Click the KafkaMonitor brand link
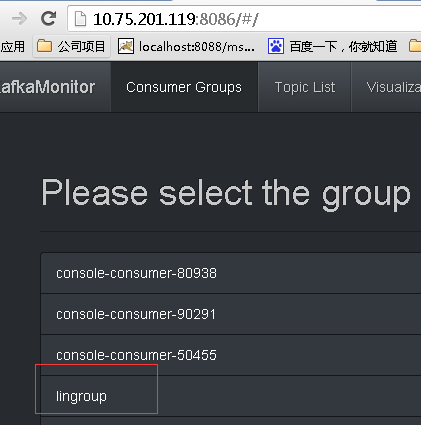The width and height of the screenshot is (421, 425). 48,87
